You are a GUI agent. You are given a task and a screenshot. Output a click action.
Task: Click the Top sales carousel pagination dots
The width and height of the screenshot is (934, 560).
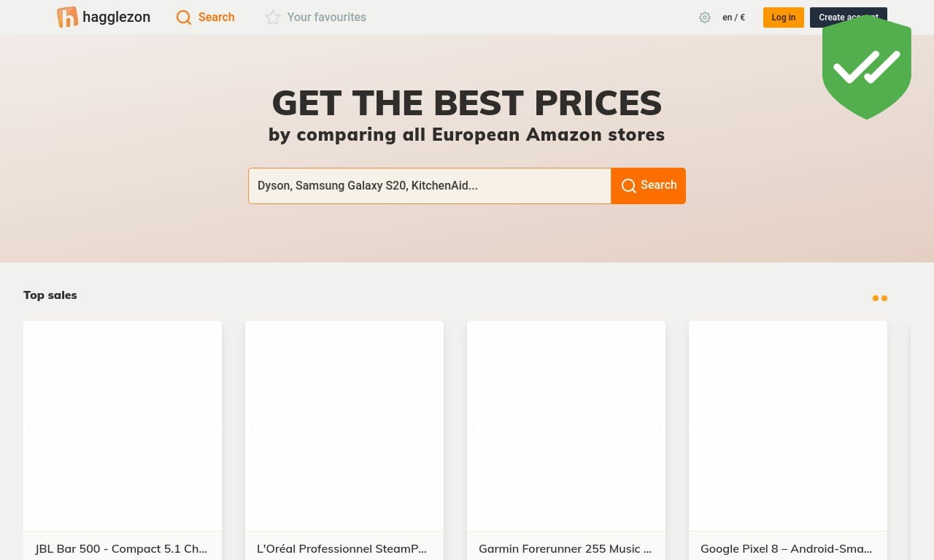880,298
